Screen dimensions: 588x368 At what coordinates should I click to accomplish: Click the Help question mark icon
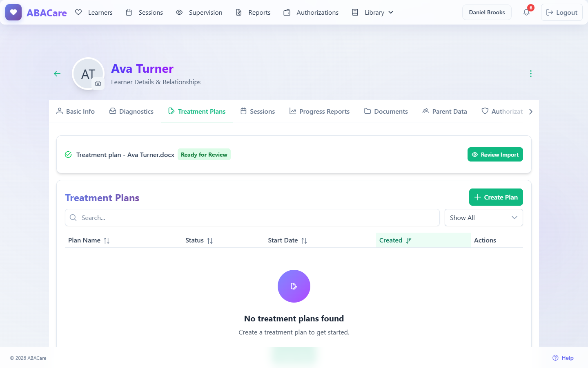pos(555,358)
